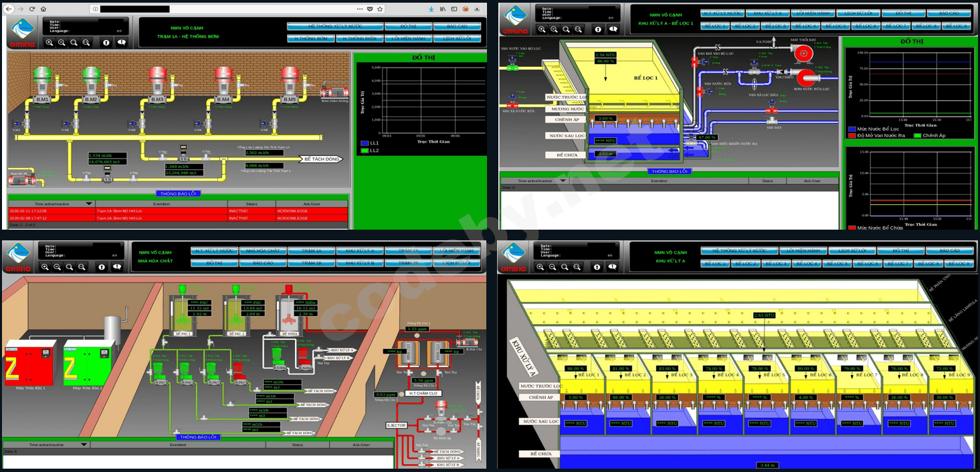Open Trạm 1A from Nhà Hóa Chất screen
The width and height of the screenshot is (980, 472).
tap(312, 251)
